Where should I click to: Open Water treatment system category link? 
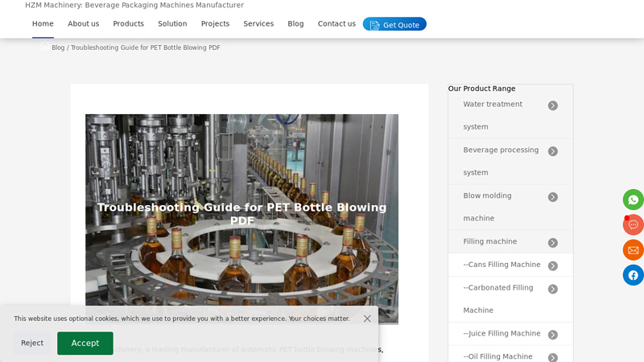(x=493, y=115)
